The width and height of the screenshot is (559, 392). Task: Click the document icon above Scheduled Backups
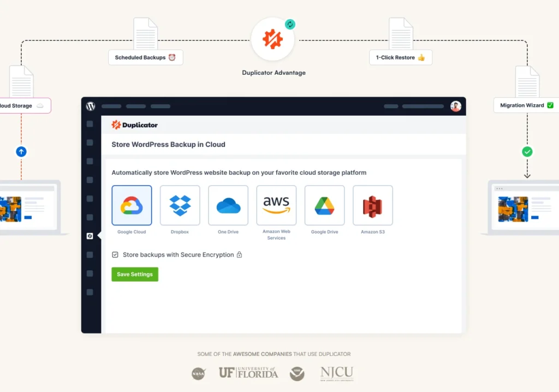click(145, 33)
